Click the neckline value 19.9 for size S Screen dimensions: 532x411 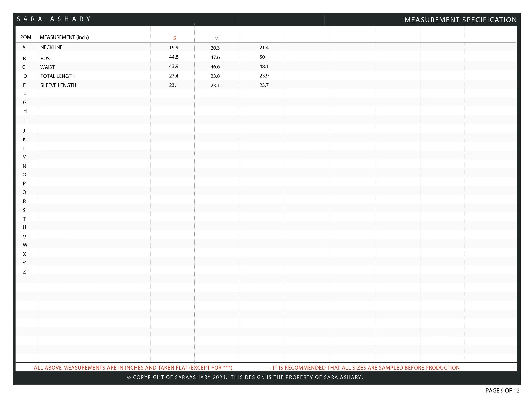click(x=174, y=48)
